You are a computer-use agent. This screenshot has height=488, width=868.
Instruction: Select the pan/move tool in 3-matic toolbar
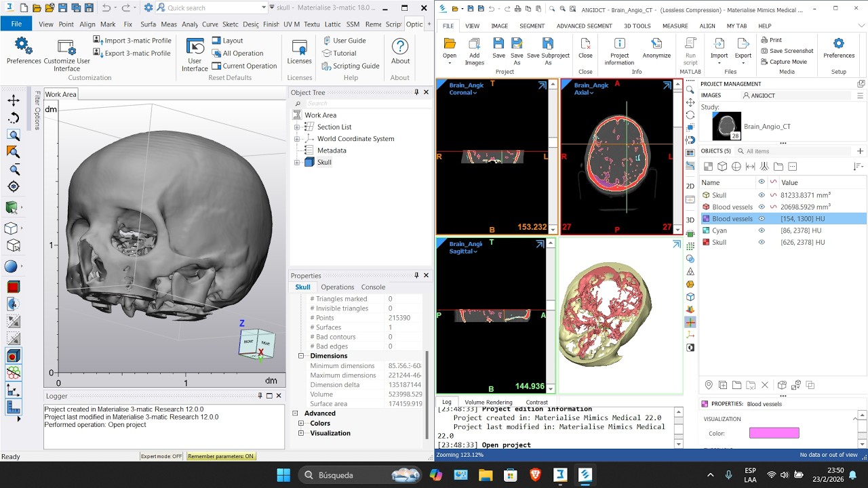click(x=13, y=100)
